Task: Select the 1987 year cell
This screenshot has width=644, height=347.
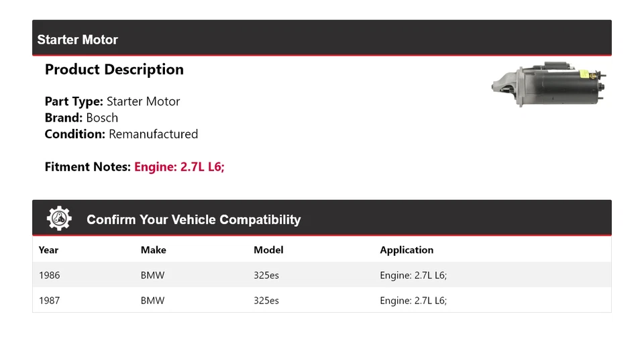Action: click(49, 301)
